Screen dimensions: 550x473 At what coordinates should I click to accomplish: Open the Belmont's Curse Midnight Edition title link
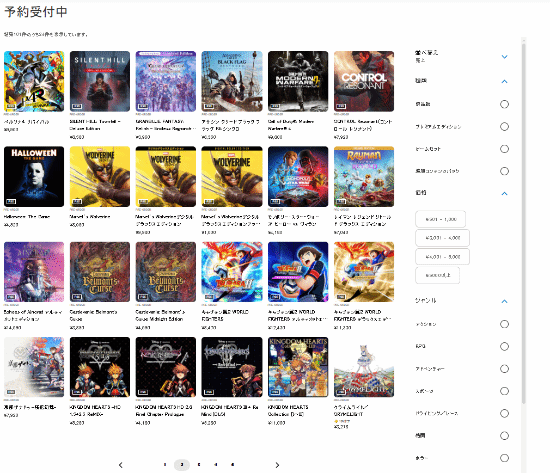(160, 315)
